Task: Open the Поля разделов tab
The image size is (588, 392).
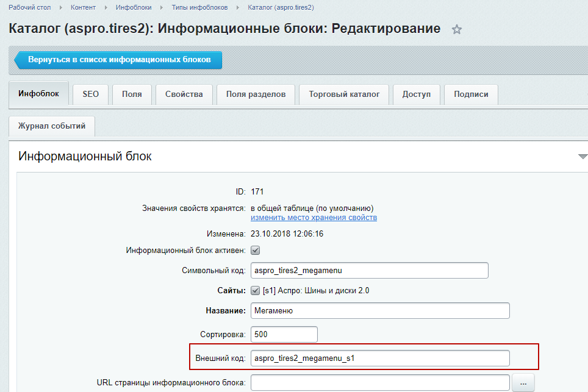Action: 256,94
